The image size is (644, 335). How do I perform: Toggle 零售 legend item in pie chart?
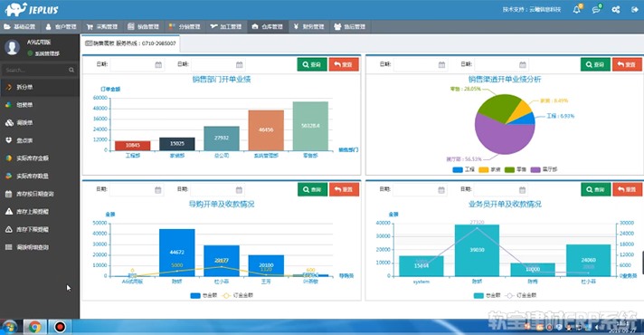[x=516, y=169]
